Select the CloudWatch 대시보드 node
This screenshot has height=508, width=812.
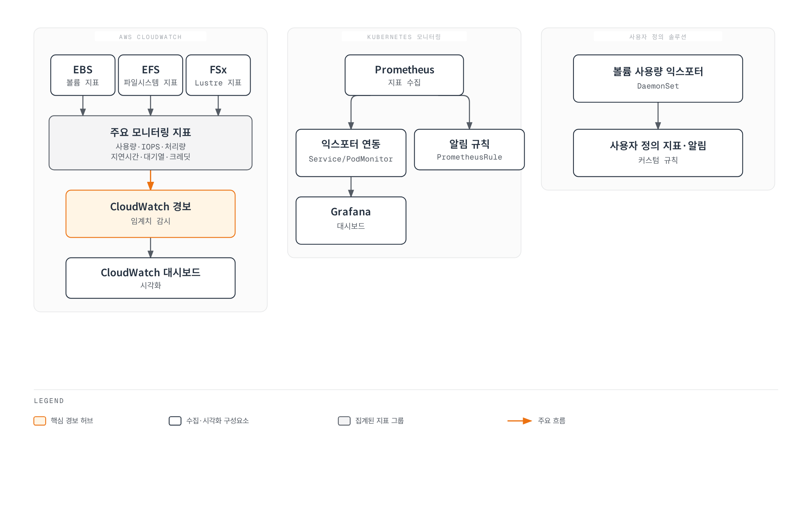[x=151, y=278]
